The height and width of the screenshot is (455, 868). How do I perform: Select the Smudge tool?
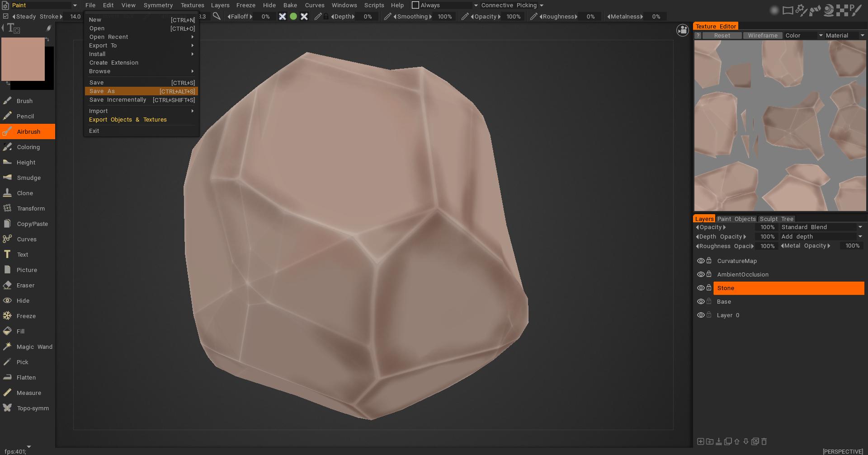pyautogui.click(x=28, y=178)
